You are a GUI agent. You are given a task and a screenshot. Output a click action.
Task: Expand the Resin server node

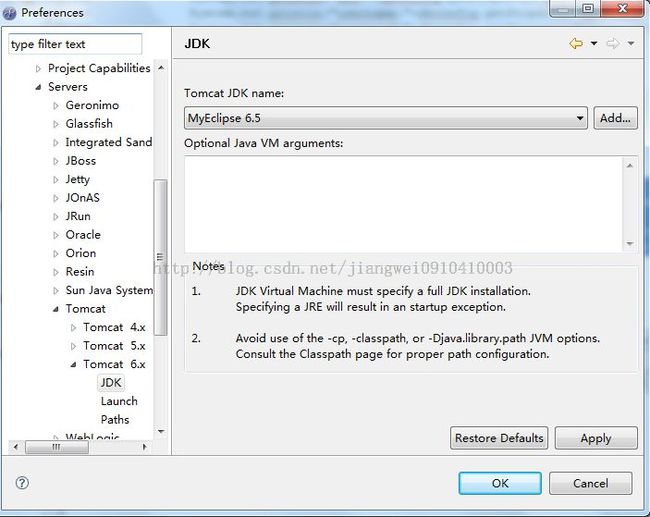pos(56,272)
